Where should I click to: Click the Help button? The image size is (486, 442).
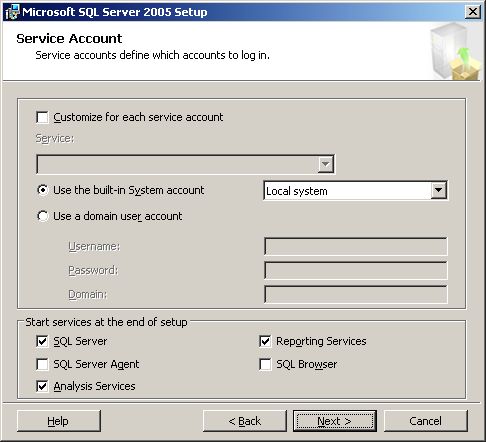tap(59, 421)
